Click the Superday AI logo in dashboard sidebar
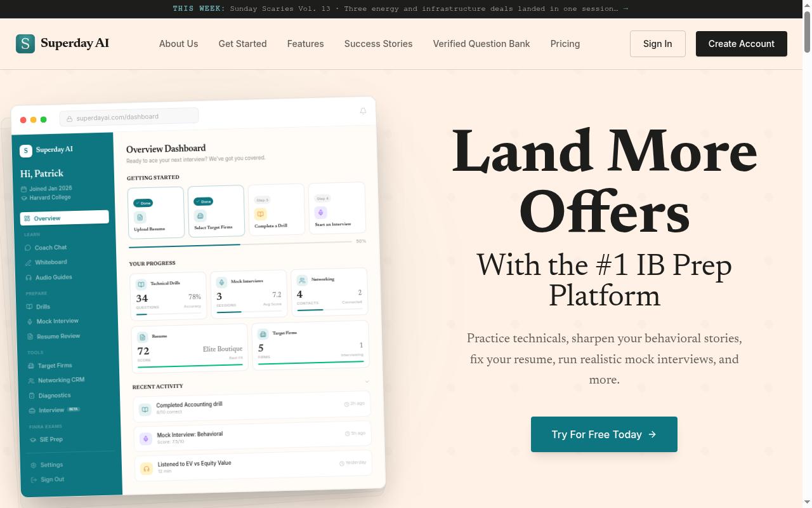 click(46, 150)
